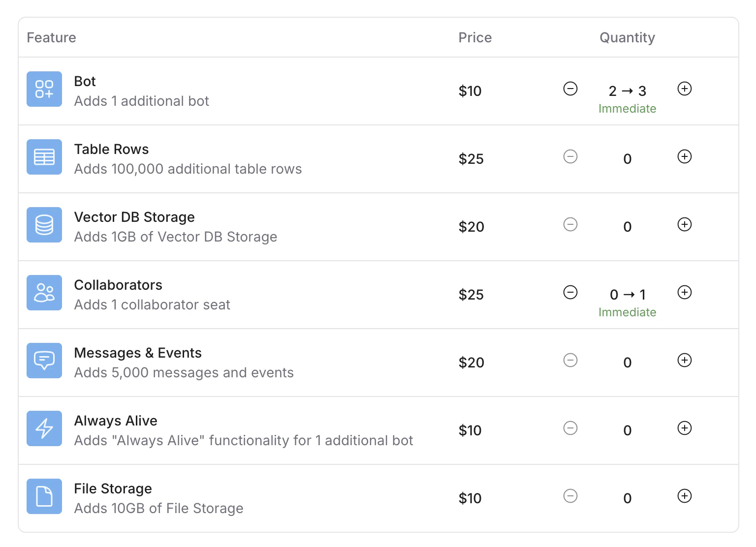Click the Collaborators people icon
756x547 pixels.
click(x=44, y=293)
